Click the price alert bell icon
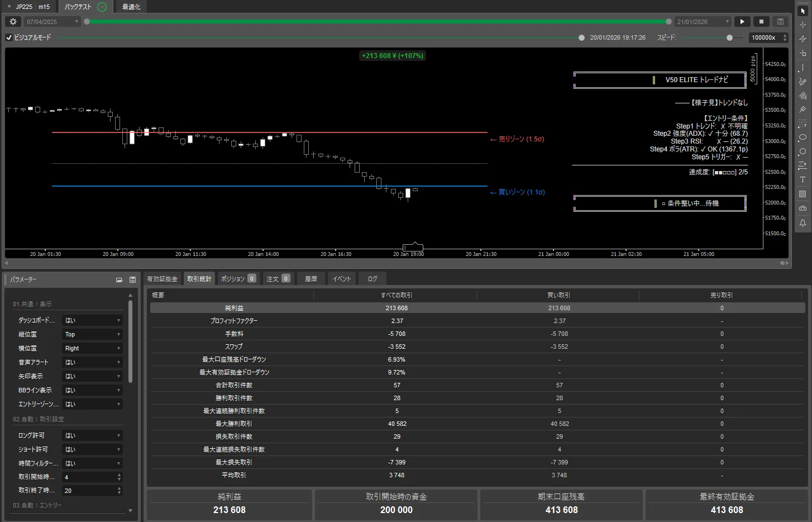812x522 pixels. (x=803, y=222)
